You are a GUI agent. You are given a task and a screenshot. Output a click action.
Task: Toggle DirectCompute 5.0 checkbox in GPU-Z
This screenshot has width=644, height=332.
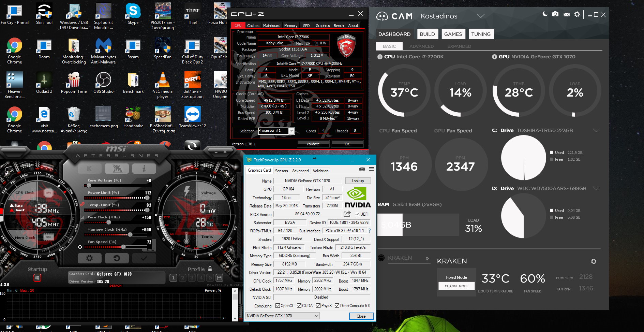[337, 306]
